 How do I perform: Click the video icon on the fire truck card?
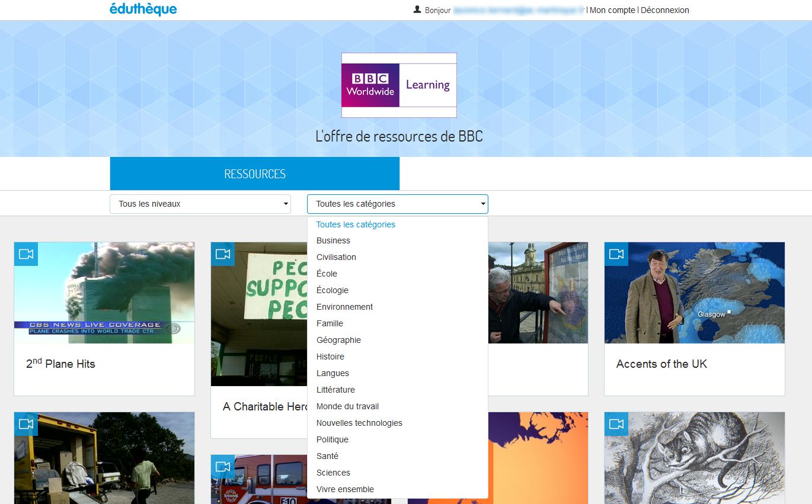223,467
